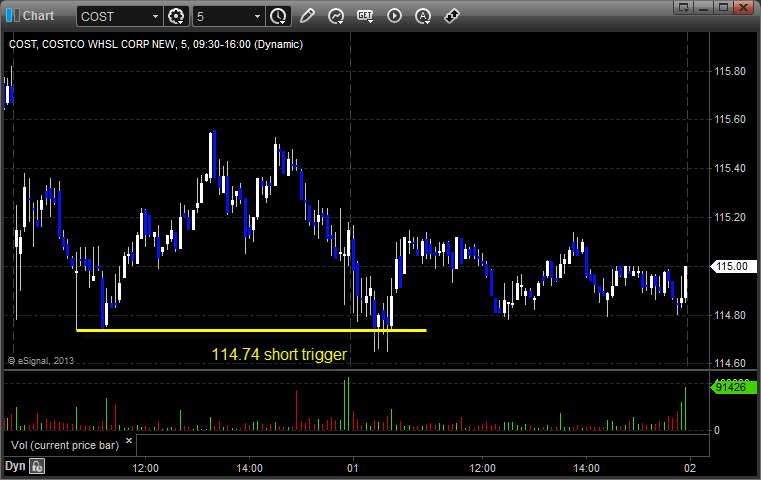Click the 02 date label on time axis

690,468
